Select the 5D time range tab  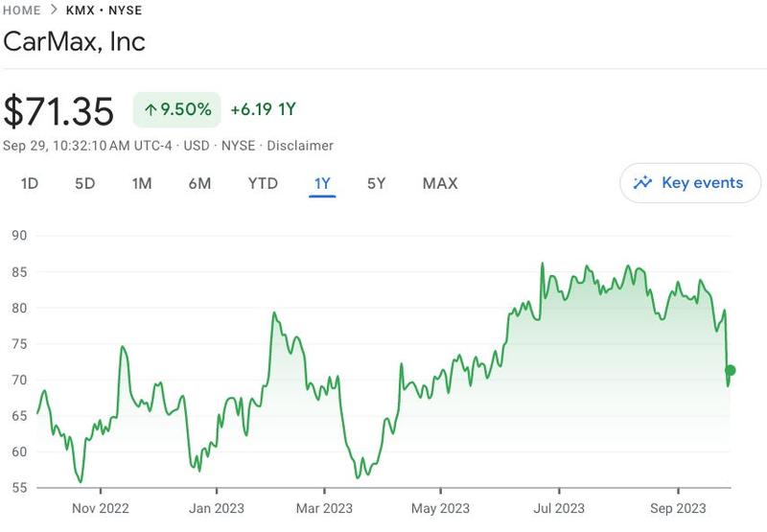click(x=84, y=183)
